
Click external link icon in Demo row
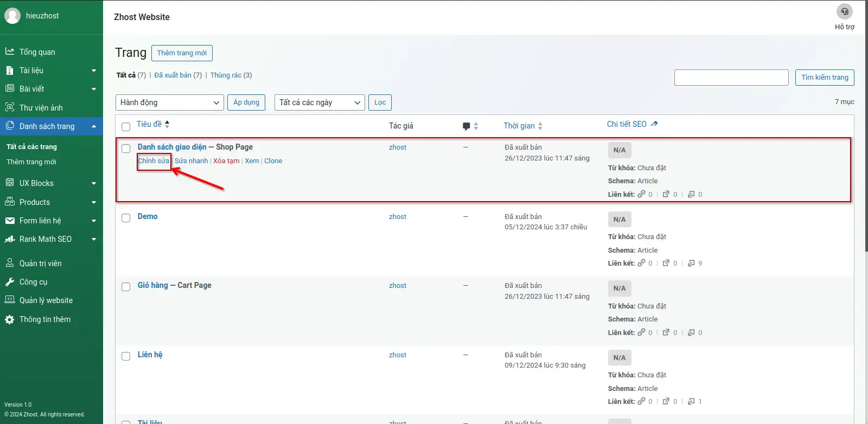coord(666,263)
